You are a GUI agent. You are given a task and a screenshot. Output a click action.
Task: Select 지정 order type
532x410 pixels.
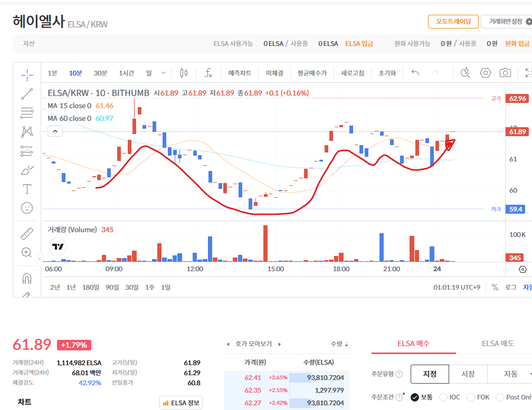click(x=430, y=374)
